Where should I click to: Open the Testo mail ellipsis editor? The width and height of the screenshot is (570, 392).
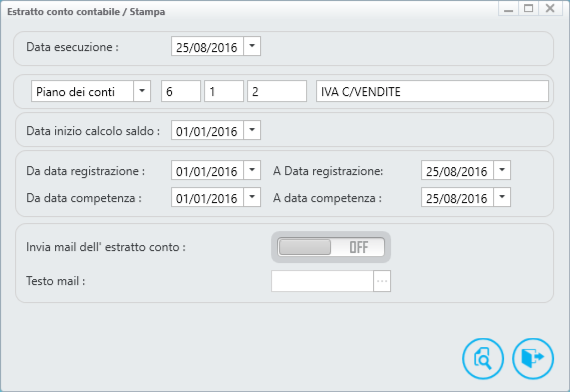point(382,281)
